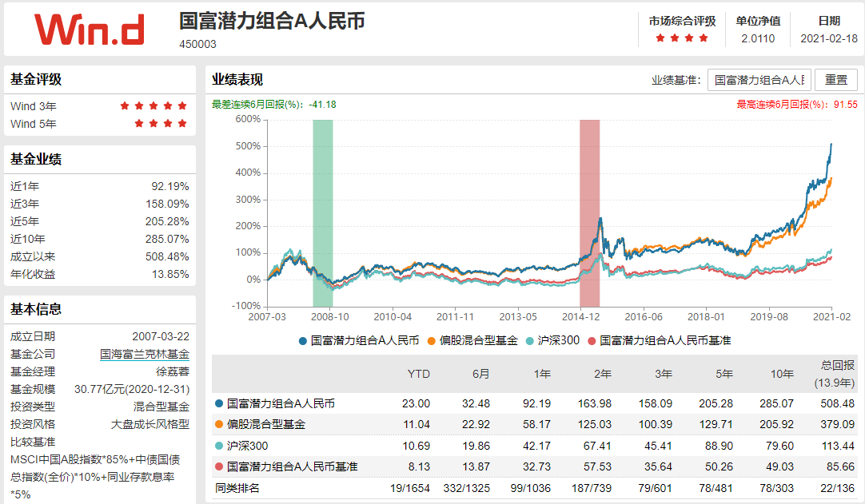Click the orange dot in 偏股混合型基金 table row

[219, 424]
